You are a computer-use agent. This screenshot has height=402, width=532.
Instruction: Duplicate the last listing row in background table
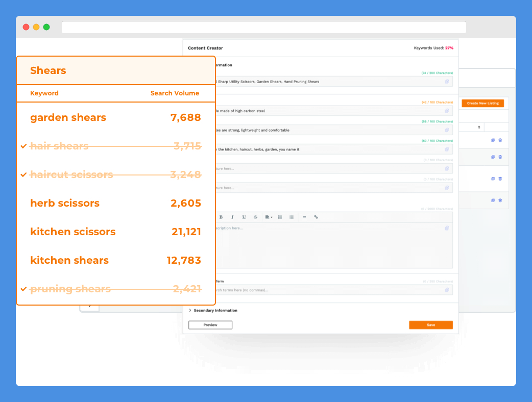point(493,200)
